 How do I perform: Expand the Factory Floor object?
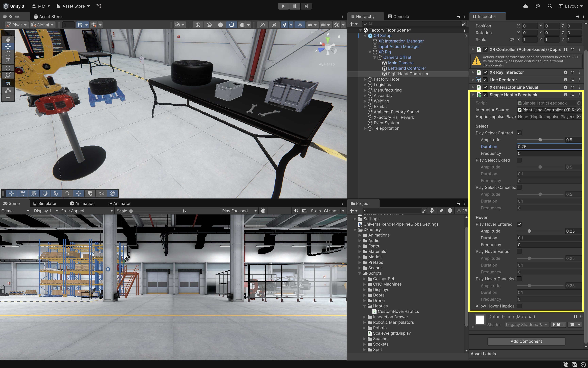click(365, 79)
